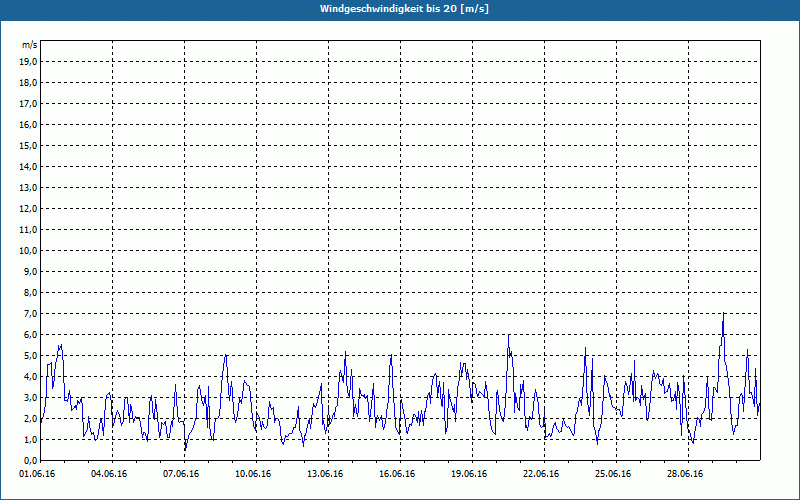Select the 9,0 y-axis label
Viewport: 800px width, 500px height.
tap(31, 271)
